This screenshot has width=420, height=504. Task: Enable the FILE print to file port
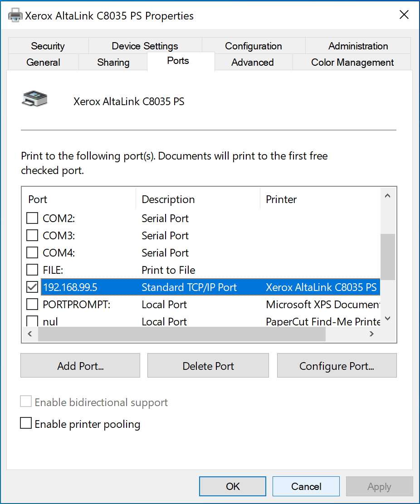tap(32, 270)
